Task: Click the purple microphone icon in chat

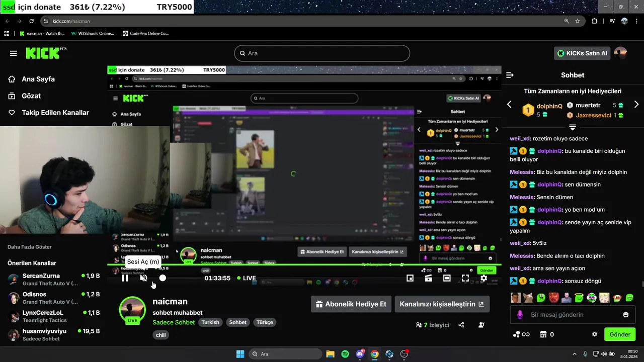Action: pyautogui.click(x=520, y=315)
